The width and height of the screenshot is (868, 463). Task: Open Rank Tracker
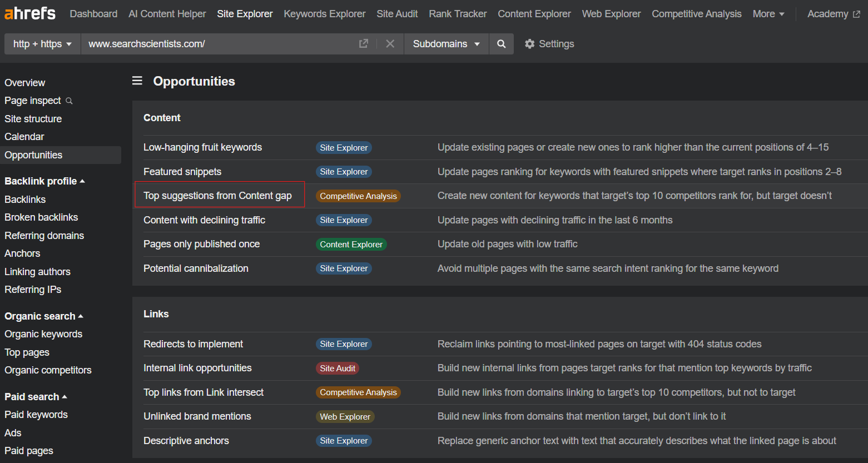[x=458, y=14]
